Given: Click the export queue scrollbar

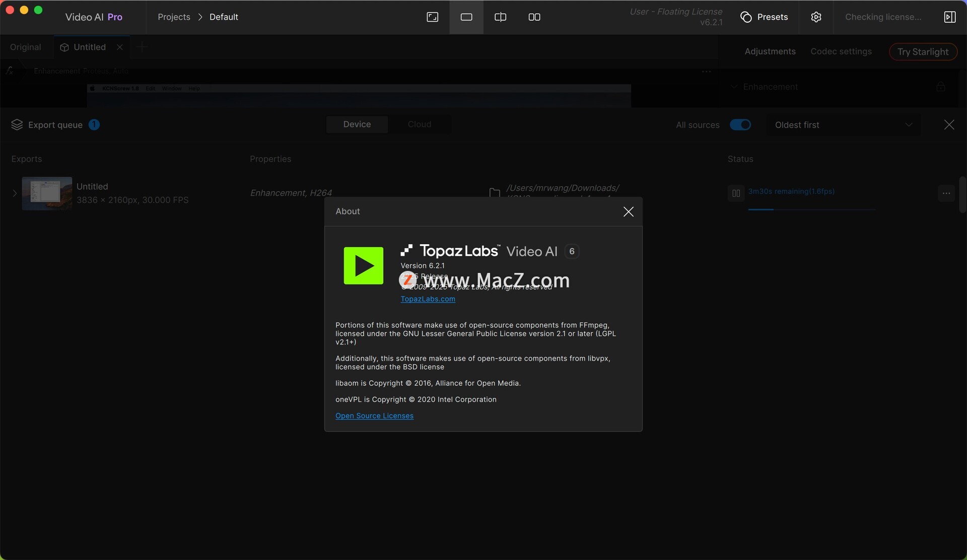Looking at the screenshot, I should (962, 194).
